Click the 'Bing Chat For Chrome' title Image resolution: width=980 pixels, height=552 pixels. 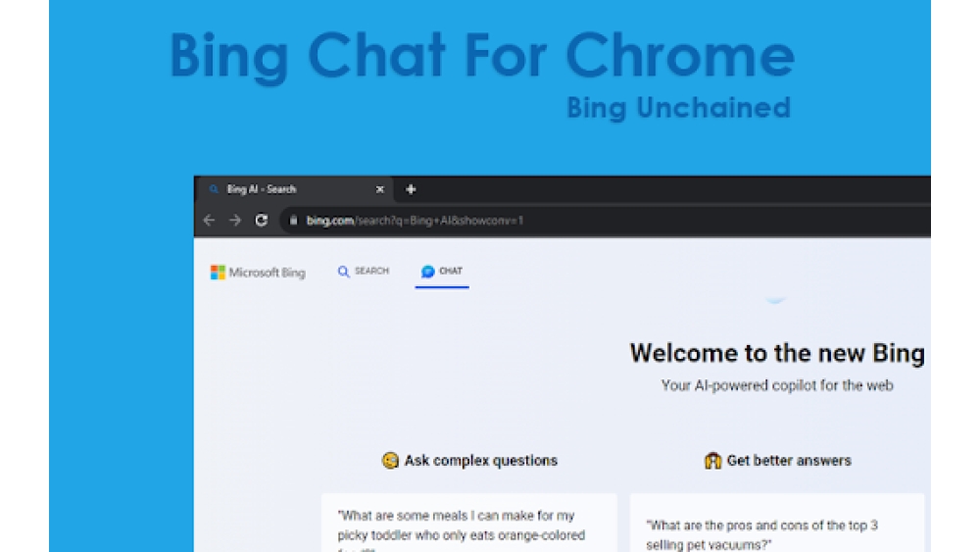(x=481, y=57)
